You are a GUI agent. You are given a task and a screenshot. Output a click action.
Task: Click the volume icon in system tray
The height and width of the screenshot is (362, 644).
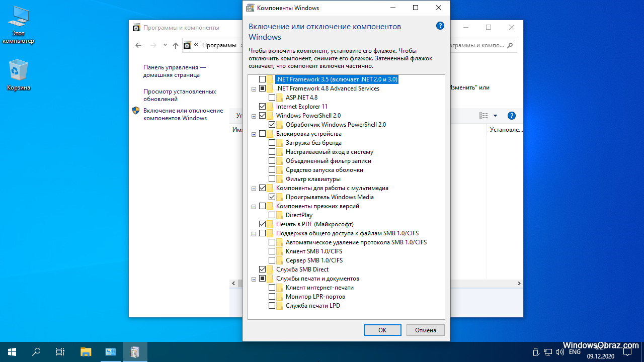(x=560, y=352)
